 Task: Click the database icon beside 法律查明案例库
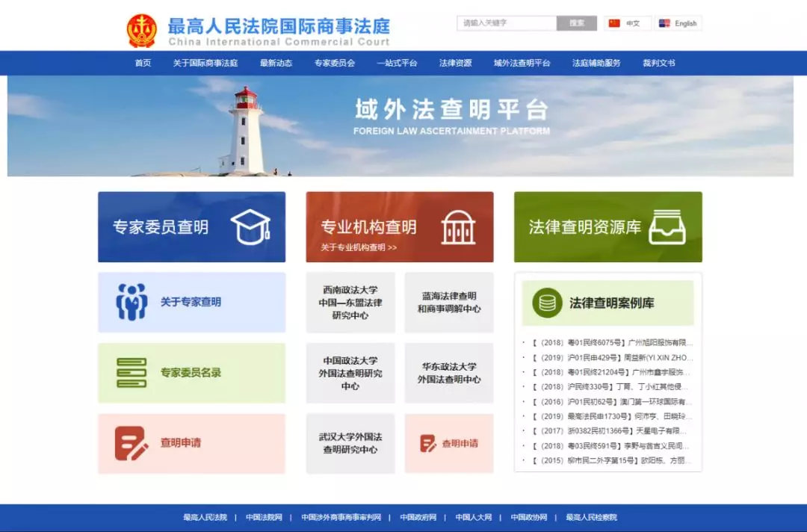click(x=547, y=303)
